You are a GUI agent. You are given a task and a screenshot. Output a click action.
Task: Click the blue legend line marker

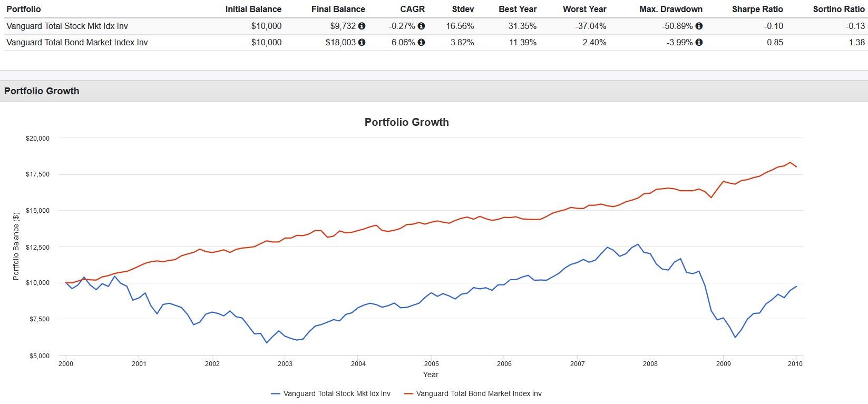click(x=276, y=393)
